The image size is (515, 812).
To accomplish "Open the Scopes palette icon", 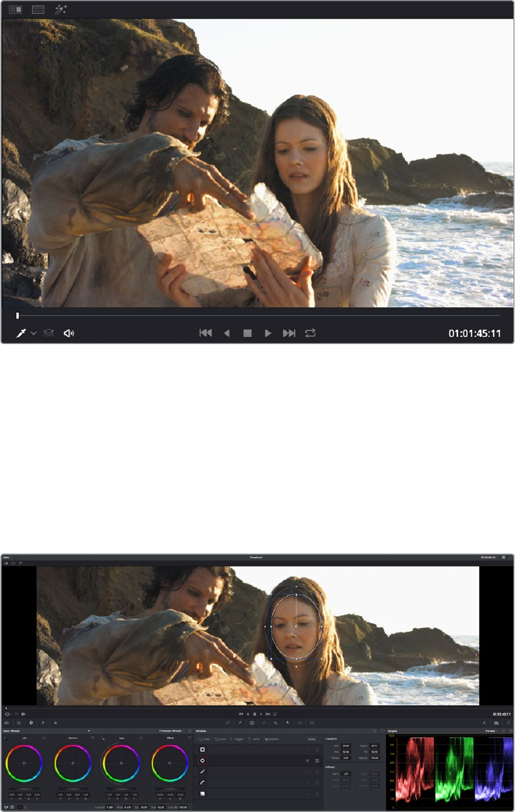I will point(496,722).
